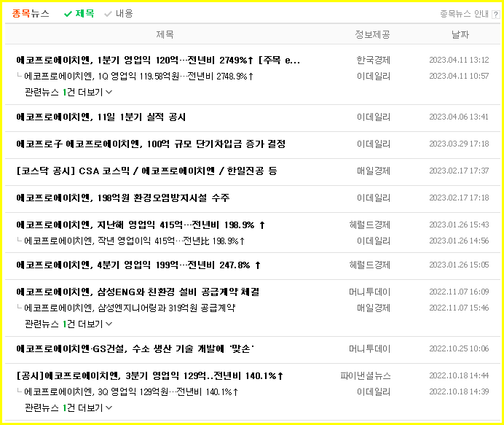This screenshot has height=425, width=504.
Task: Open article 198억원 환경오염방지시설 수주
Action: [x=123, y=198]
